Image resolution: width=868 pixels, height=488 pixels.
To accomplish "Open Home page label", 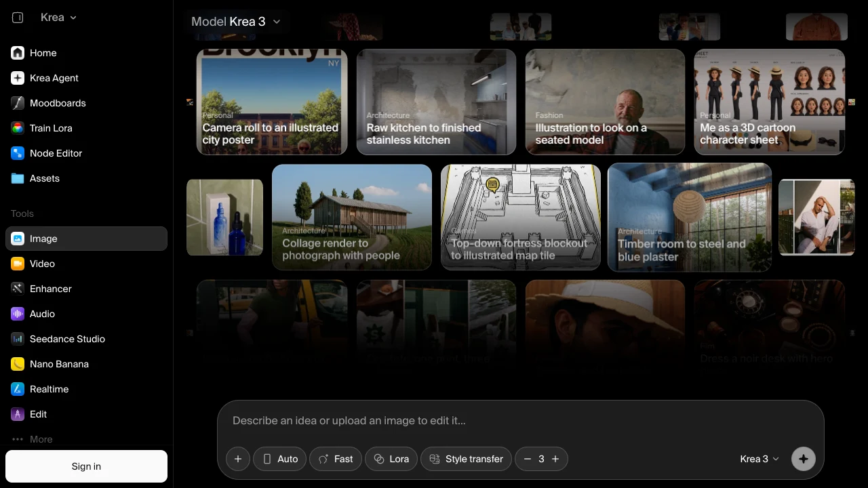I will tap(43, 53).
